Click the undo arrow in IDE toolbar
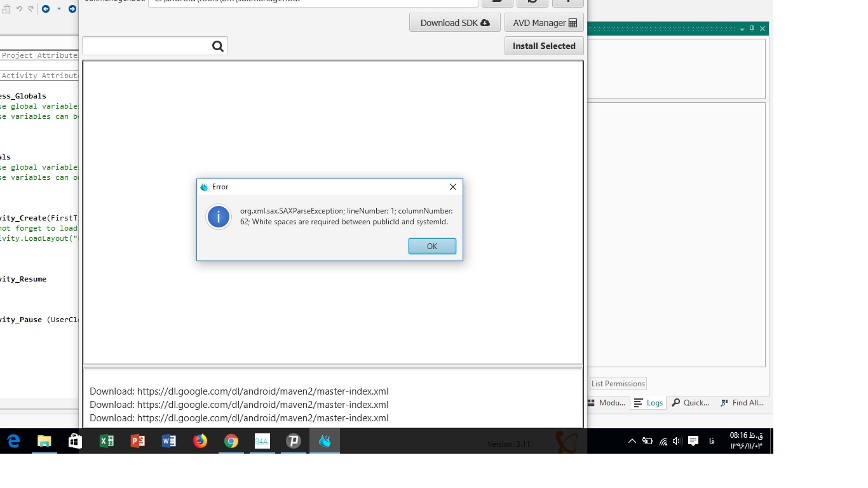 19,9
